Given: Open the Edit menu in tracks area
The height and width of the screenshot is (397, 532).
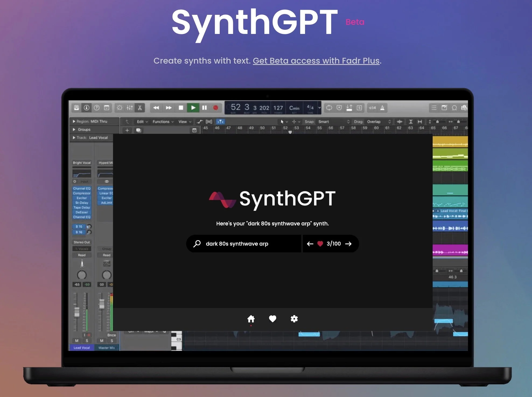Looking at the screenshot, I should click(142, 122).
